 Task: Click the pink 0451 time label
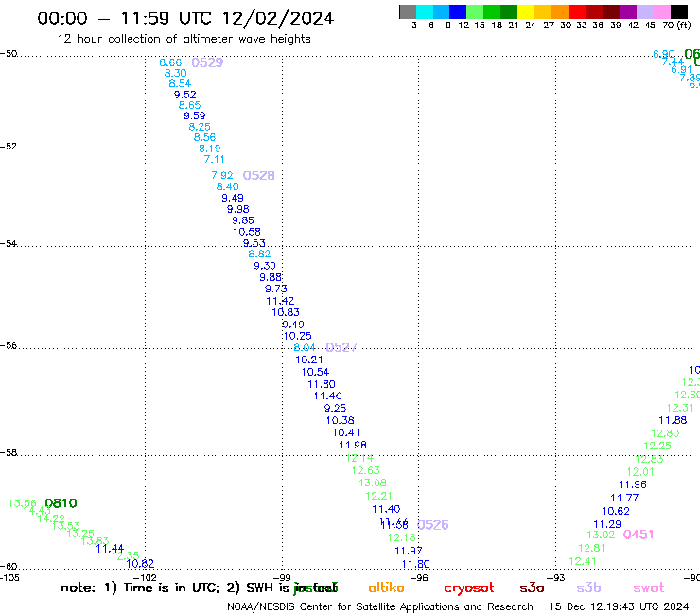click(x=639, y=535)
